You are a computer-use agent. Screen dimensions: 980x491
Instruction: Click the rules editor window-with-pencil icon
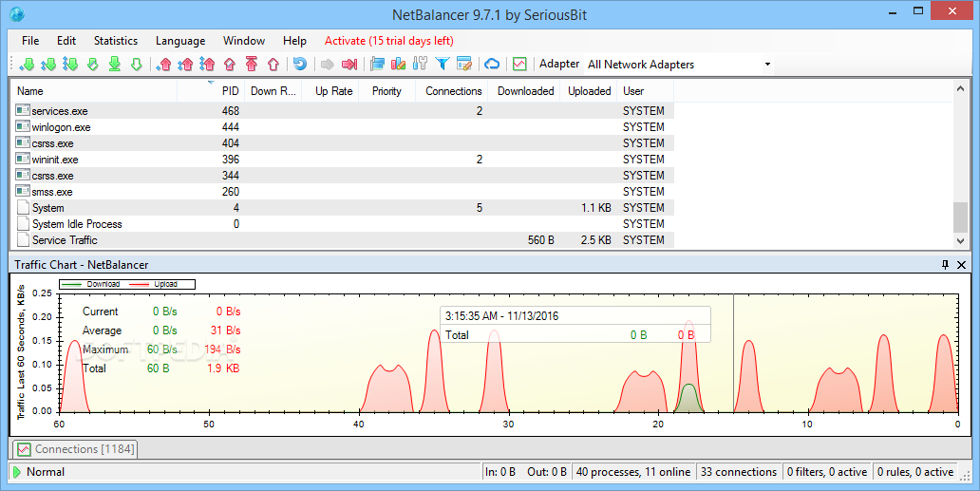click(463, 64)
